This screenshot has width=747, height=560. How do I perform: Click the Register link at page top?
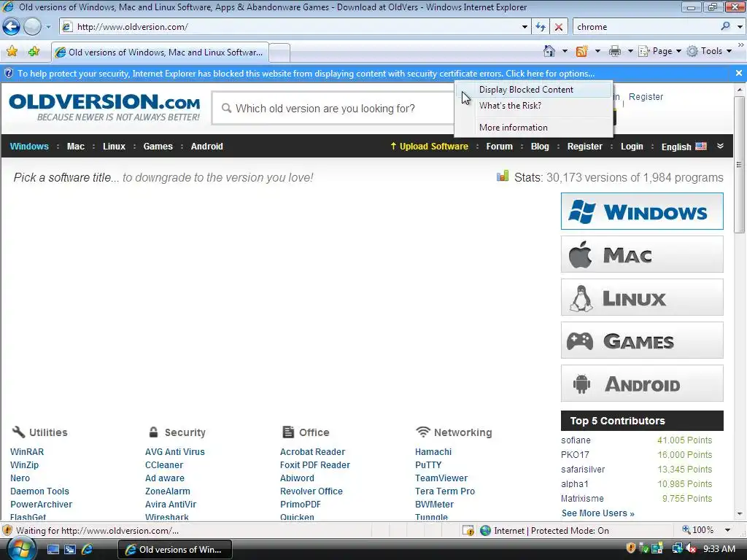click(x=646, y=97)
